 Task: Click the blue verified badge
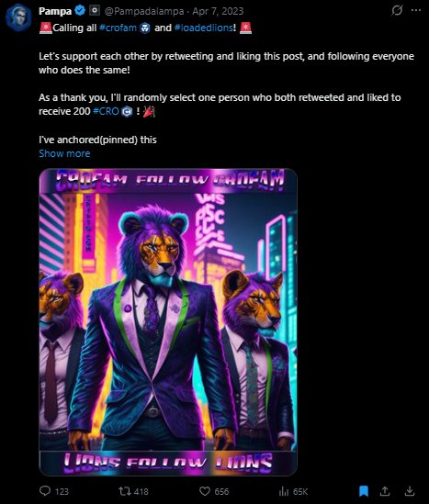pyautogui.click(x=80, y=11)
